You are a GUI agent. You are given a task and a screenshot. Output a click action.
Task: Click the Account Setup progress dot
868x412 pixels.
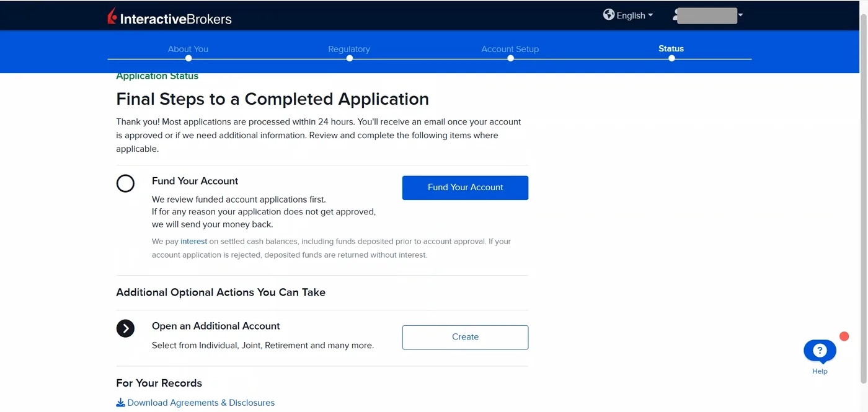click(510, 58)
